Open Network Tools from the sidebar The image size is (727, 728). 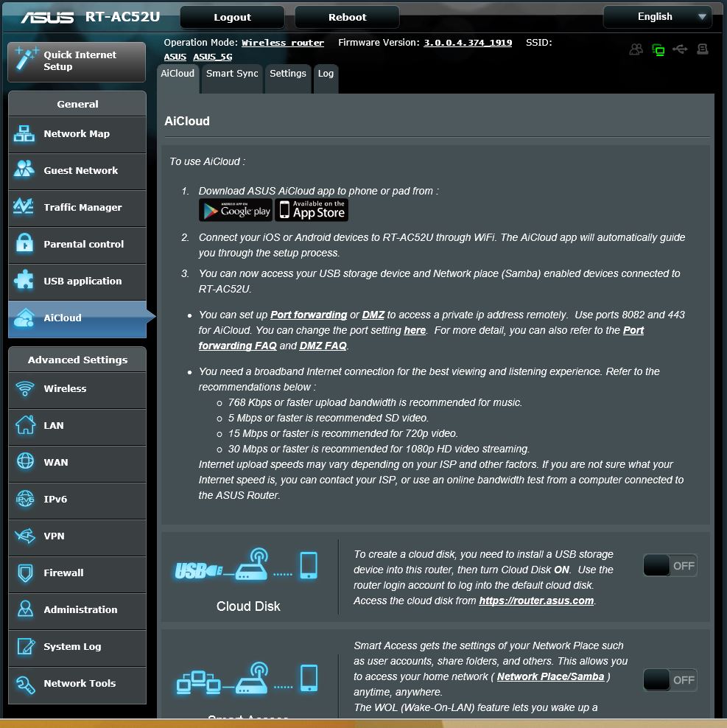(x=77, y=684)
